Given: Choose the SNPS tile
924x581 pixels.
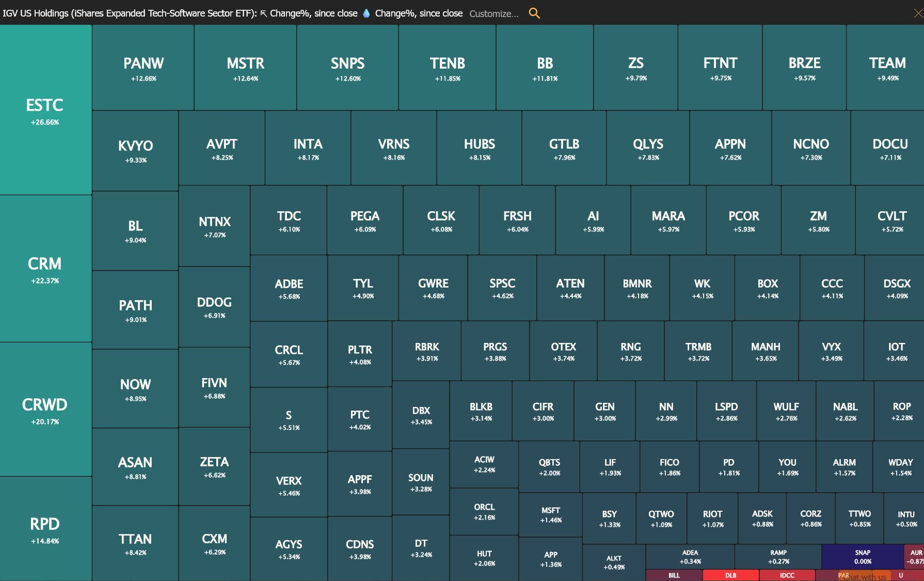Looking at the screenshot, I should [347, 68].
